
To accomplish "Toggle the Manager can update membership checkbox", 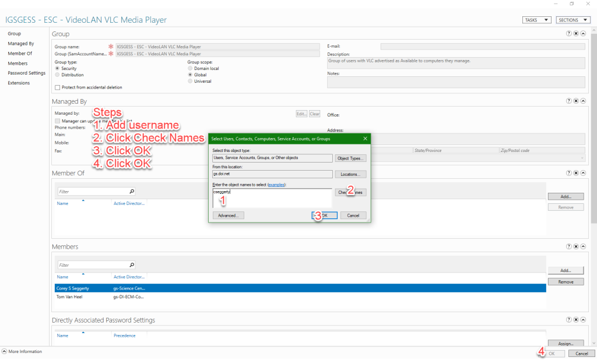I will tap(58, 121).
